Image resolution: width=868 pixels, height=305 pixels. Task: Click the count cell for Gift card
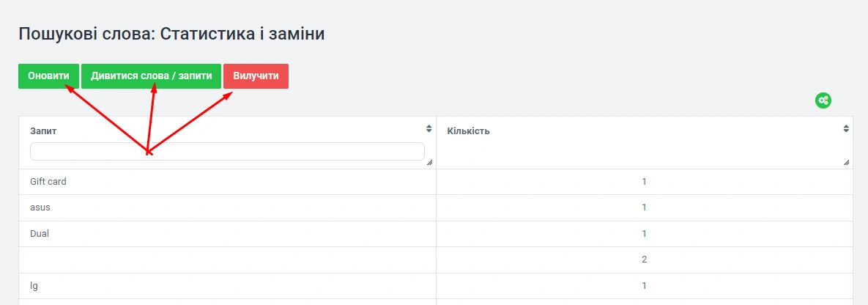click(x=644, y=182)
